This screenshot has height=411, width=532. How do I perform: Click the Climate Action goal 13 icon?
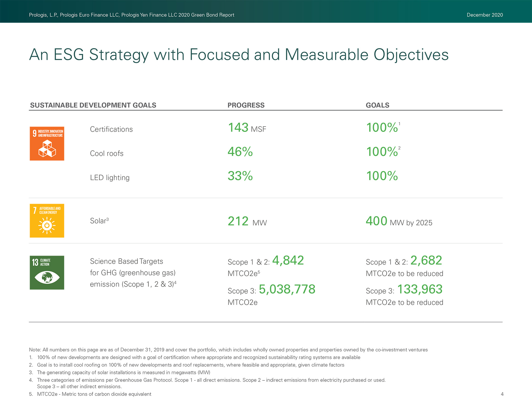pyautogui.click(x=47, y=272)
